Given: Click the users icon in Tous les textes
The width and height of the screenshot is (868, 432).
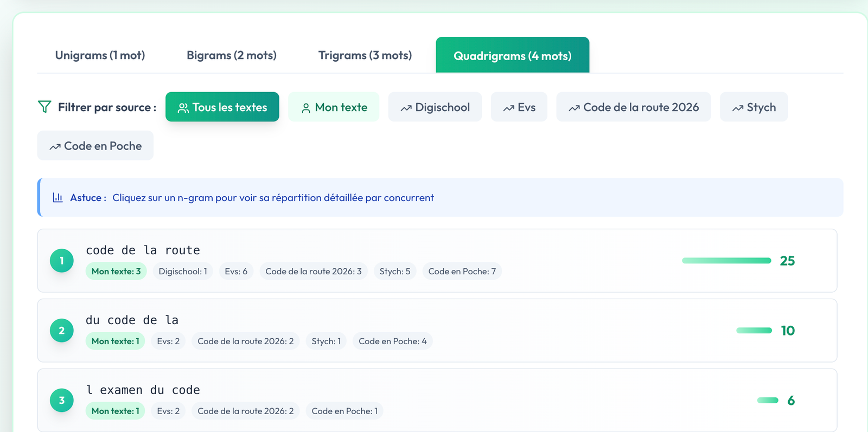Looking at the screenshot, I should coord(183,108).
